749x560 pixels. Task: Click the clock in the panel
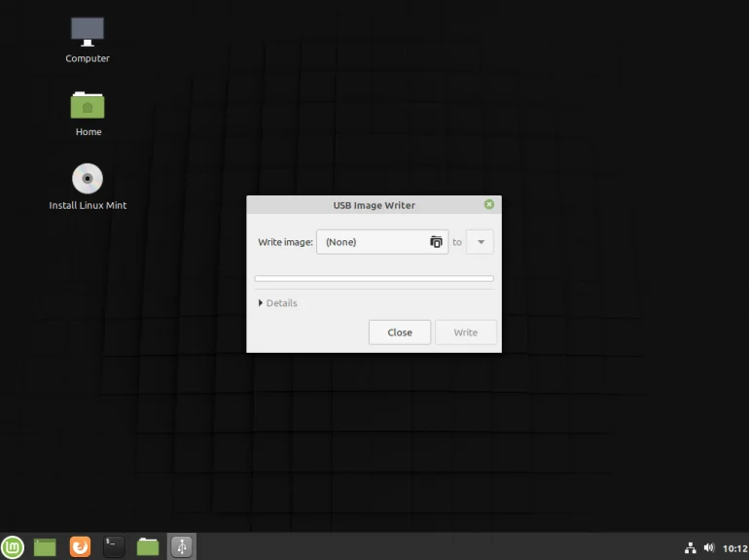[734, 548]
